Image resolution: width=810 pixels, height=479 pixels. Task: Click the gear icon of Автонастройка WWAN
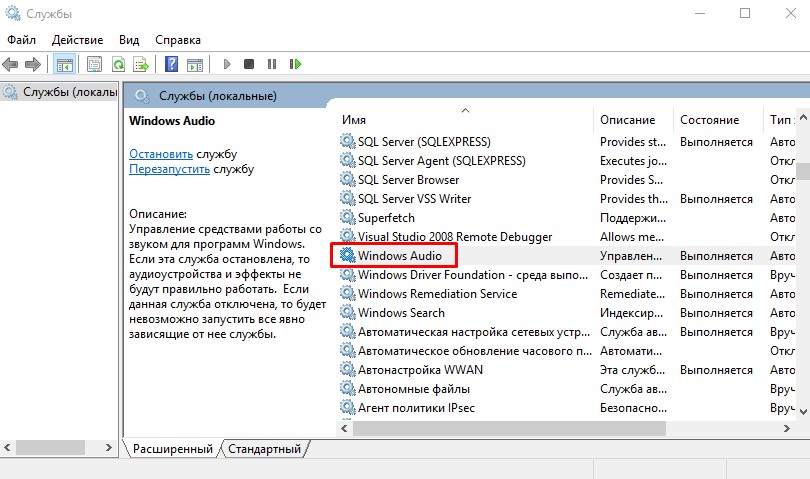pyautogui.click(x=348, y=369)
